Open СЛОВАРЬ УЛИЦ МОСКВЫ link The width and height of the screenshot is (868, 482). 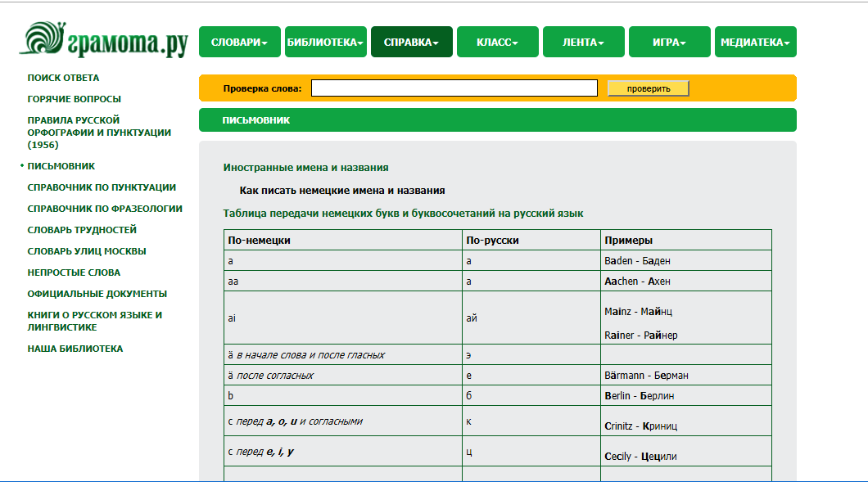pos(87,251)
